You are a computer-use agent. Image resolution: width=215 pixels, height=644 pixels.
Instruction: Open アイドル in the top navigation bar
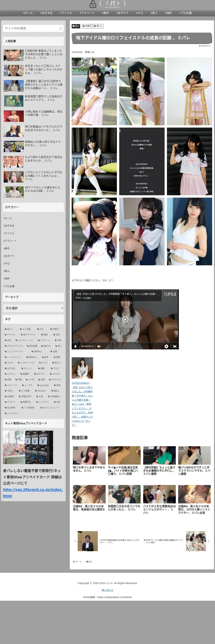tap(66, 13)
